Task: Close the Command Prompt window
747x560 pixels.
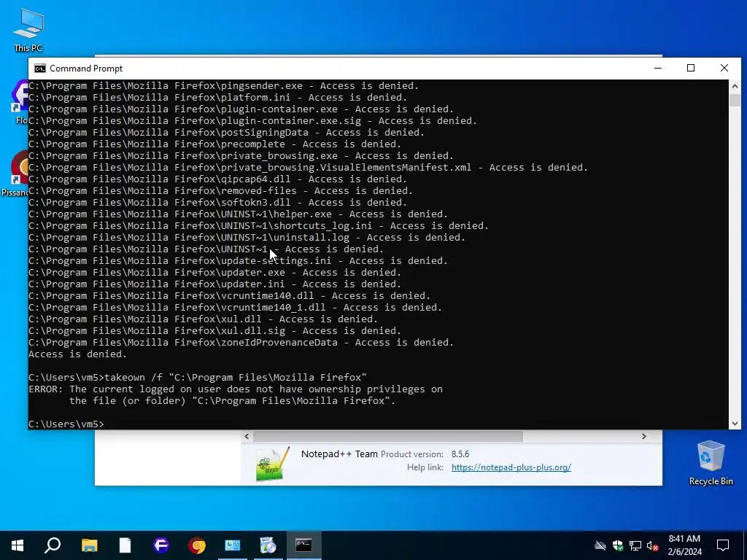Action: pyautogui.click(x=724, y=68)
